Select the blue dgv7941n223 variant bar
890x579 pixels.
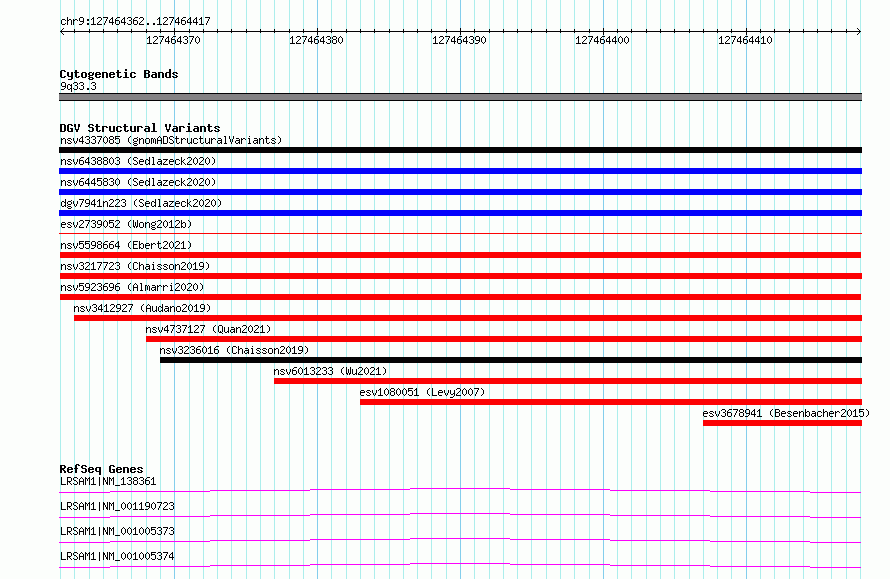(x=460, y=213)
